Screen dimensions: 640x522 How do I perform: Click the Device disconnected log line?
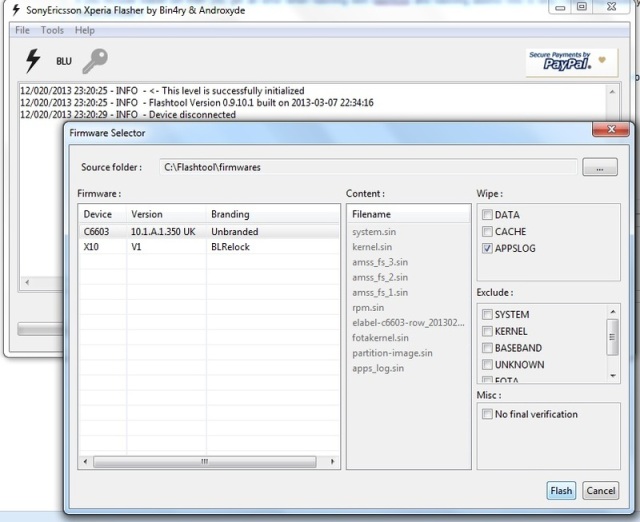128,115
